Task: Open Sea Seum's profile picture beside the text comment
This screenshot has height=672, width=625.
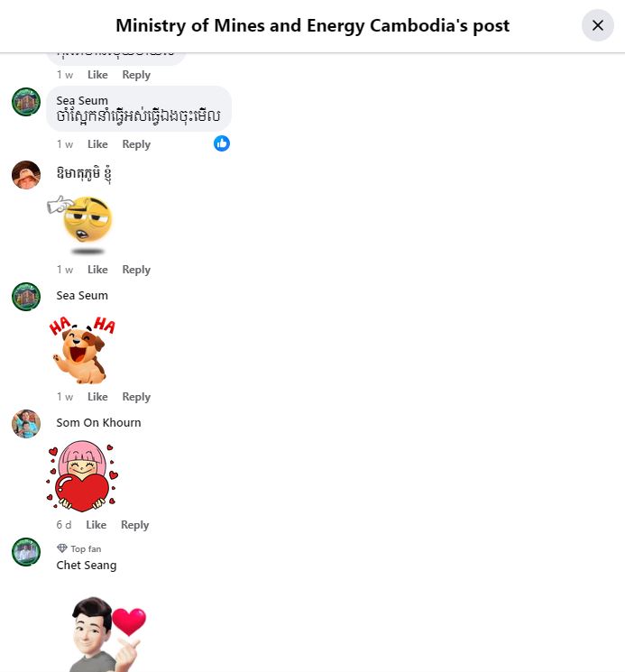Action: [26, 102]
